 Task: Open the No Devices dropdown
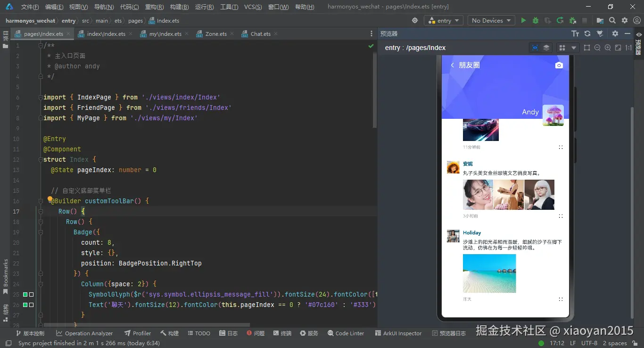point(491,21)
